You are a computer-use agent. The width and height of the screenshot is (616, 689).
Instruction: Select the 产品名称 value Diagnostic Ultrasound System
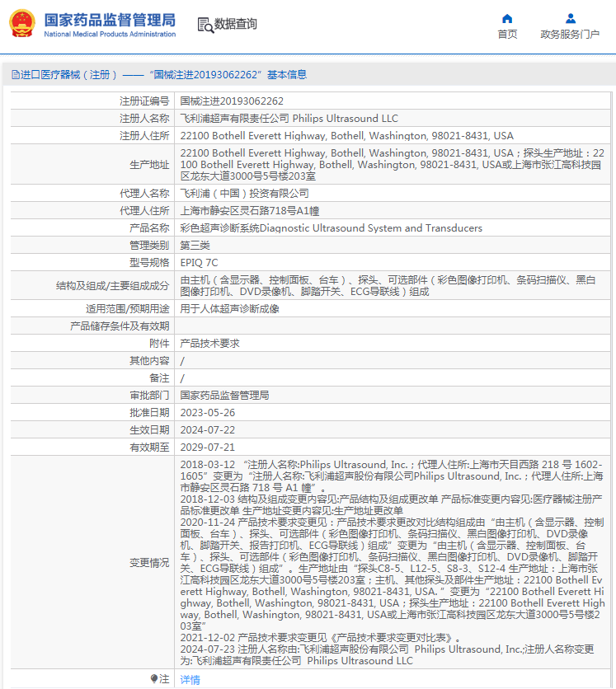[331, 228]
